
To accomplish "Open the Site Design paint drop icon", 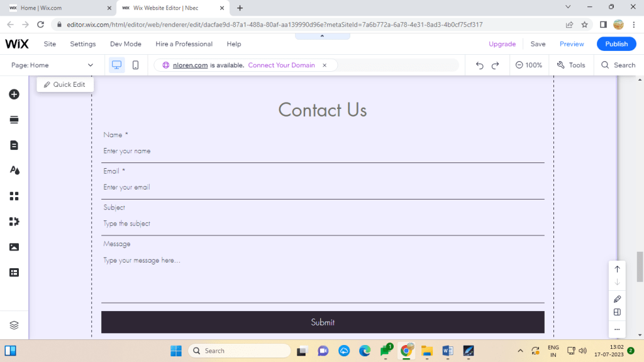I will point(14,171).
